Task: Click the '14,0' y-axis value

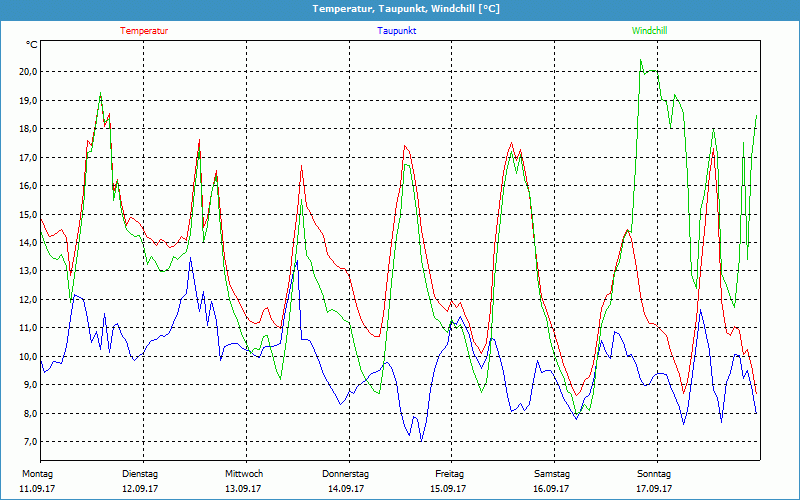Action: point(28,242)
